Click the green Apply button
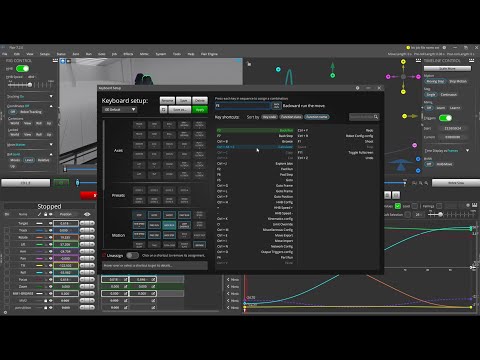This screenshot has height=360, width=480. click(x=200, y=110)
